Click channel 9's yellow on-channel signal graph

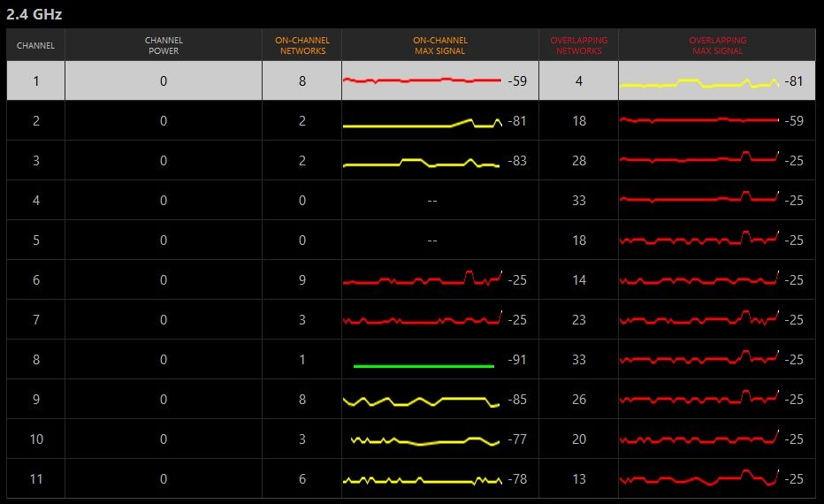[x=422, y=401]
